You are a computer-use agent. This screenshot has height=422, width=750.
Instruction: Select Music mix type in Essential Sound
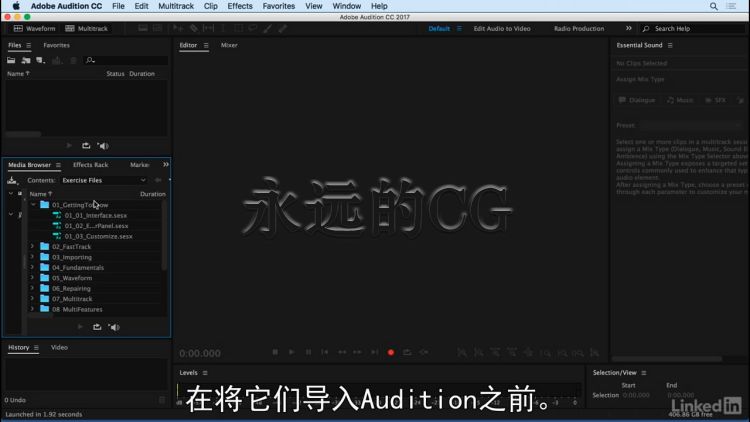[x=680, y=100]
